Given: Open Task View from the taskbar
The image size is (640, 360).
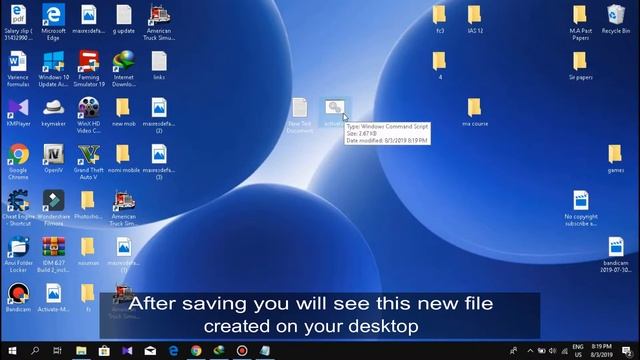Looking at the screenshot, I should 57,351.
